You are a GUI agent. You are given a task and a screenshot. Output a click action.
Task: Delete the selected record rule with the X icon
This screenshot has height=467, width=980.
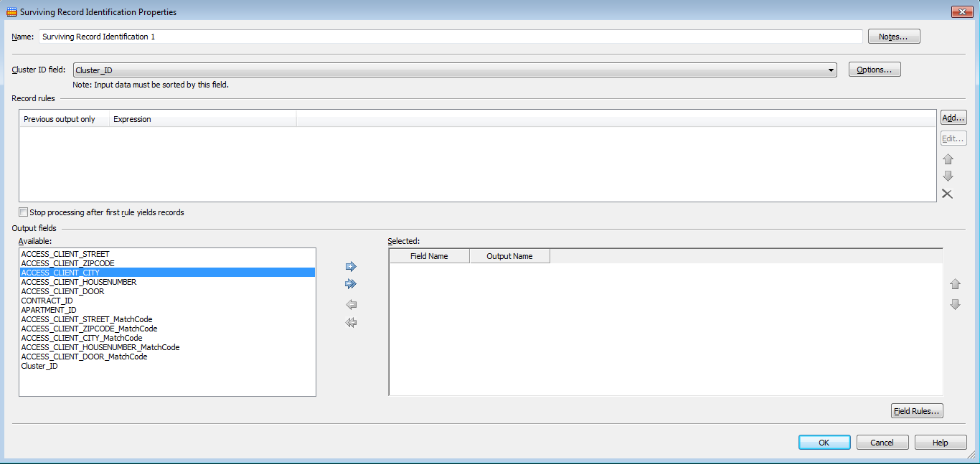coord(947,194)
